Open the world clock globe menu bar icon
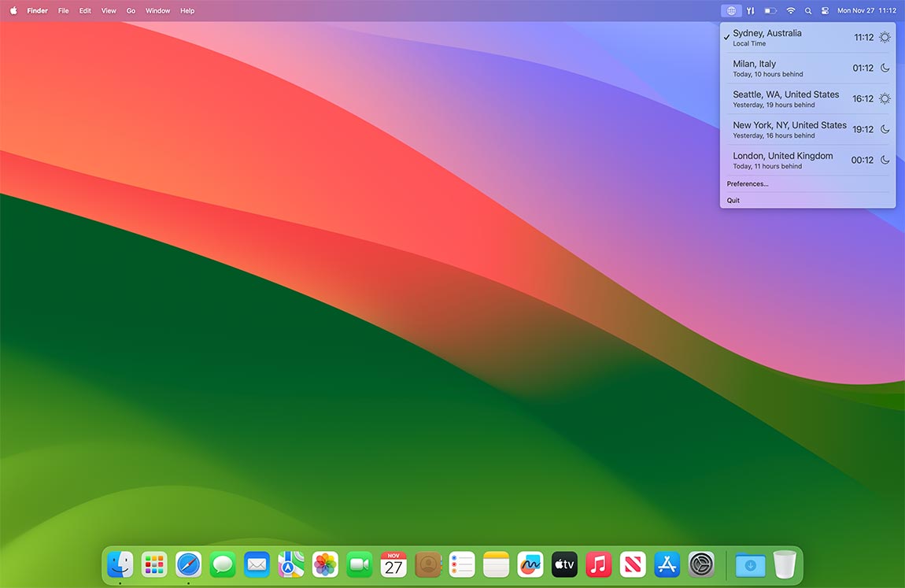The image size is (905, 588). (x=730, y=10)
